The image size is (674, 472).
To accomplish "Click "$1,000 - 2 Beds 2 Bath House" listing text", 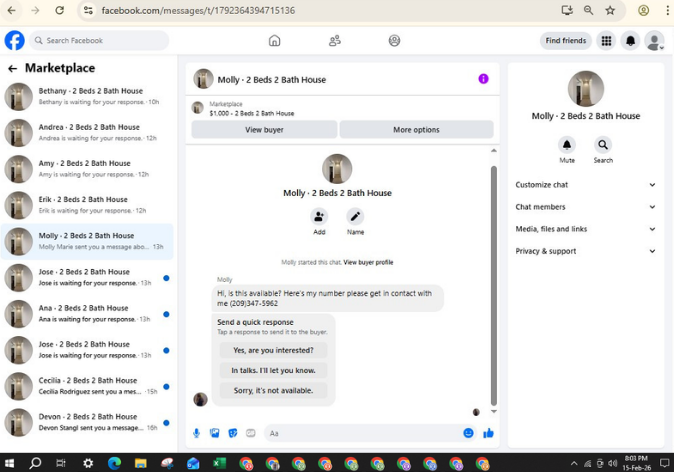I will click(251, 113).
